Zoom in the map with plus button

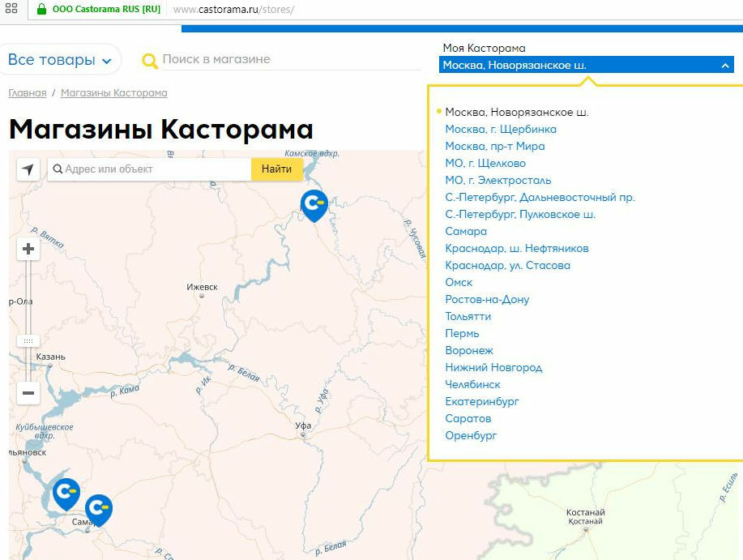pos(28,250)
